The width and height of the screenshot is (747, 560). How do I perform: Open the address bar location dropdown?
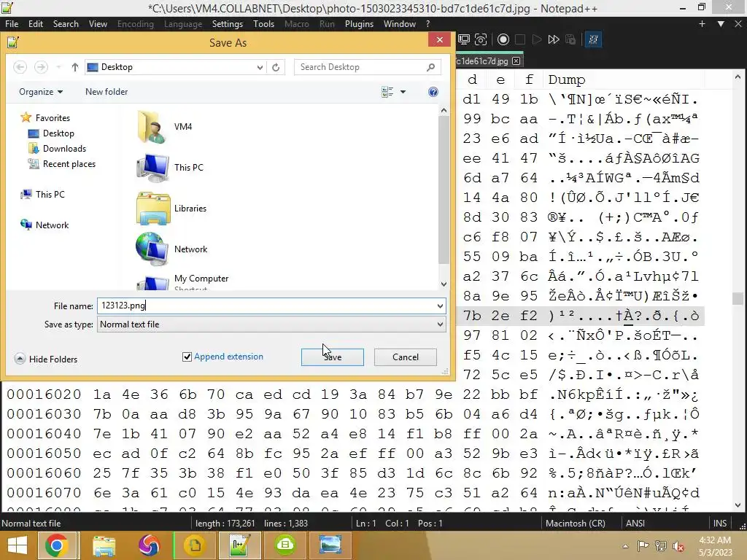tap(260, 67)
